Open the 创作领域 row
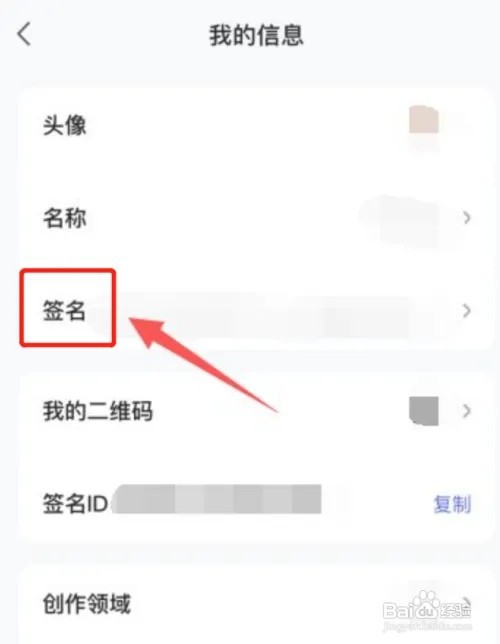 click(255, 604)
